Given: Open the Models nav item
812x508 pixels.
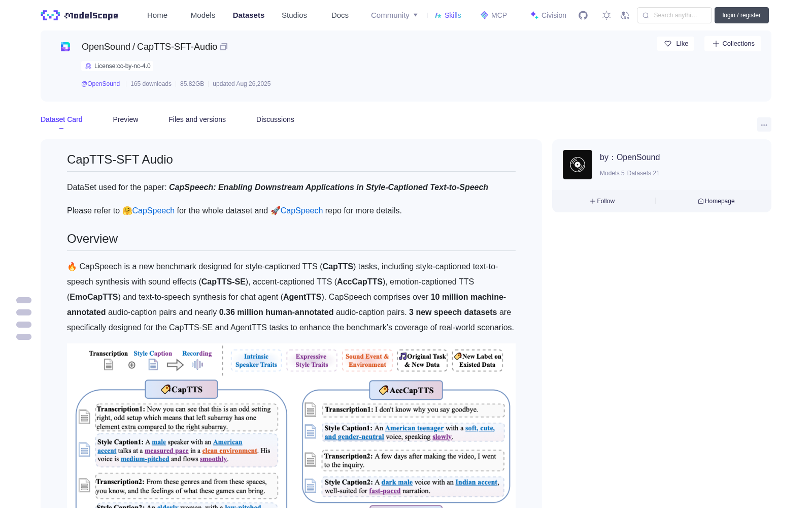Looking at the screenshot, I should (203, 15).
